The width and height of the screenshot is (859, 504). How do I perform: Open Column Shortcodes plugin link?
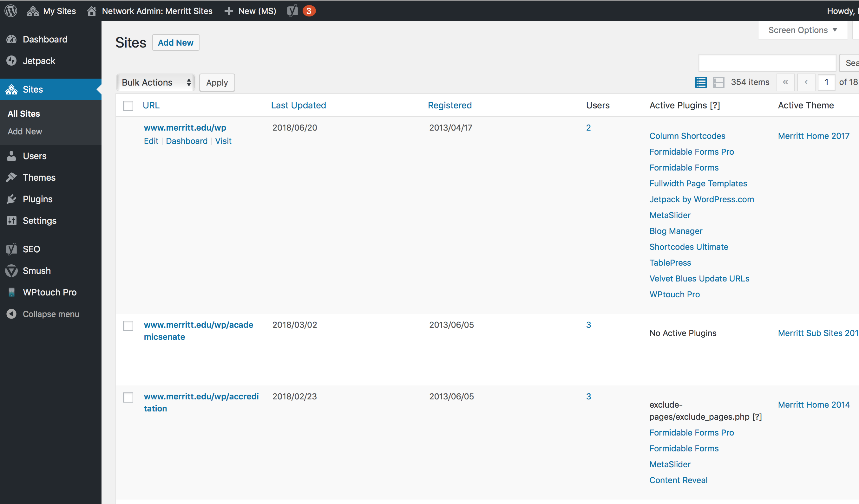(687, 136)
